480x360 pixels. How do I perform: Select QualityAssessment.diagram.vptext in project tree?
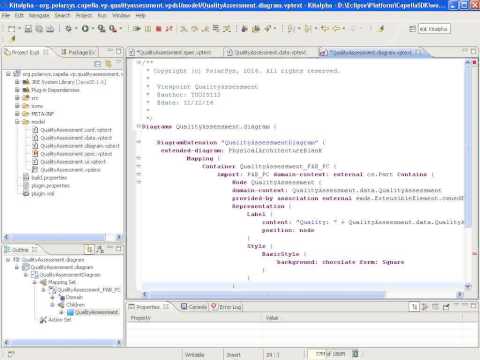tap(80, 146)
